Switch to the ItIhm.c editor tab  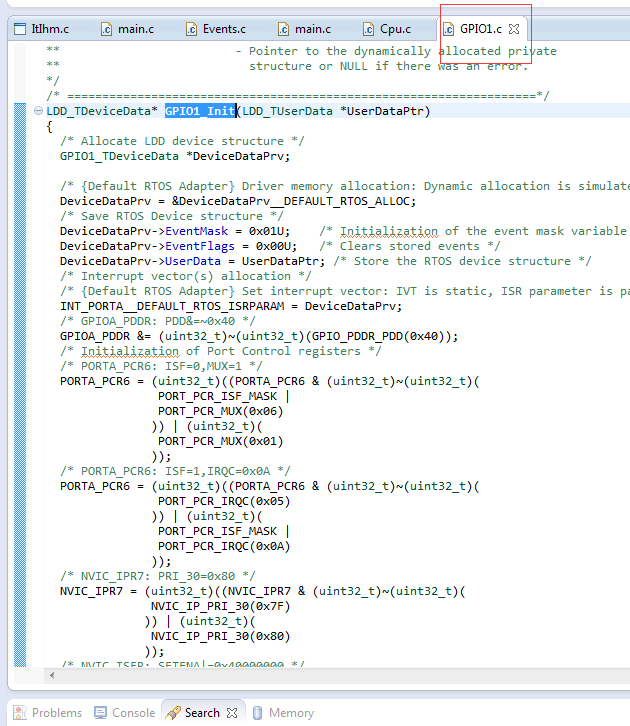point(42,29)
